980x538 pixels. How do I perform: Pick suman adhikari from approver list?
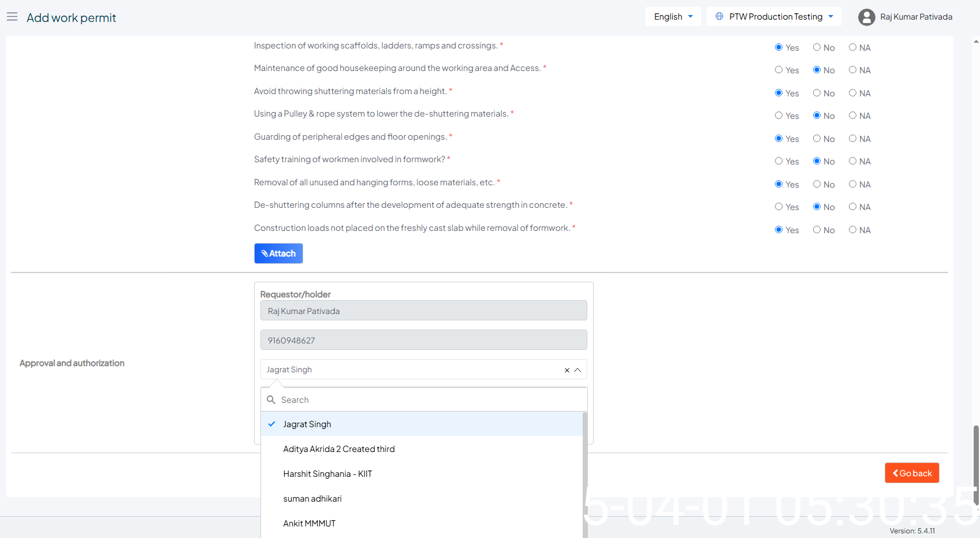point(312,499)
